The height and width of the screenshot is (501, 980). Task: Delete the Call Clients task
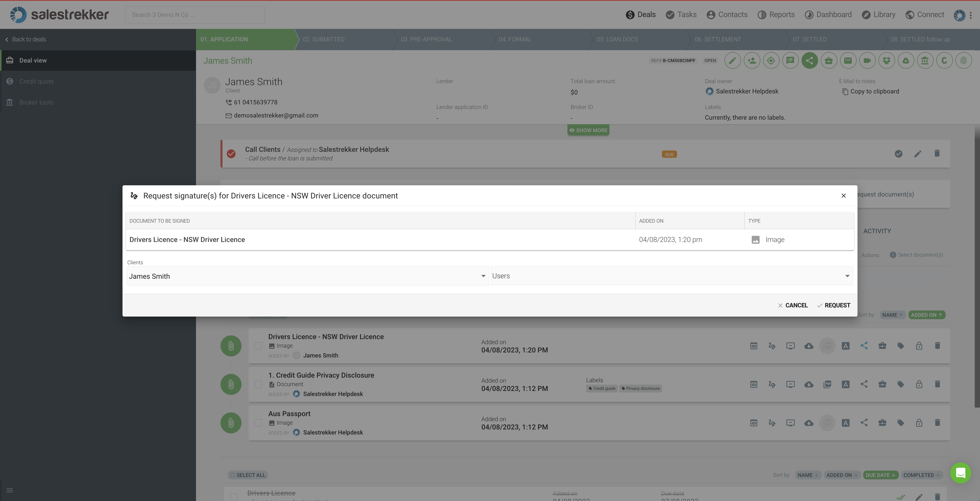(x=937, y=153)
